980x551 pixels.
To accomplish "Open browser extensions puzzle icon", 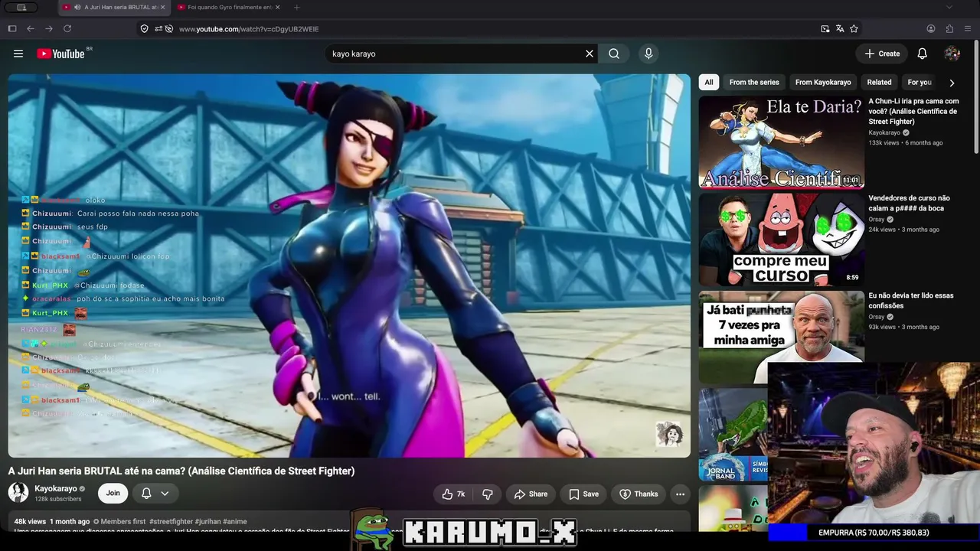I will pos(949,28).
